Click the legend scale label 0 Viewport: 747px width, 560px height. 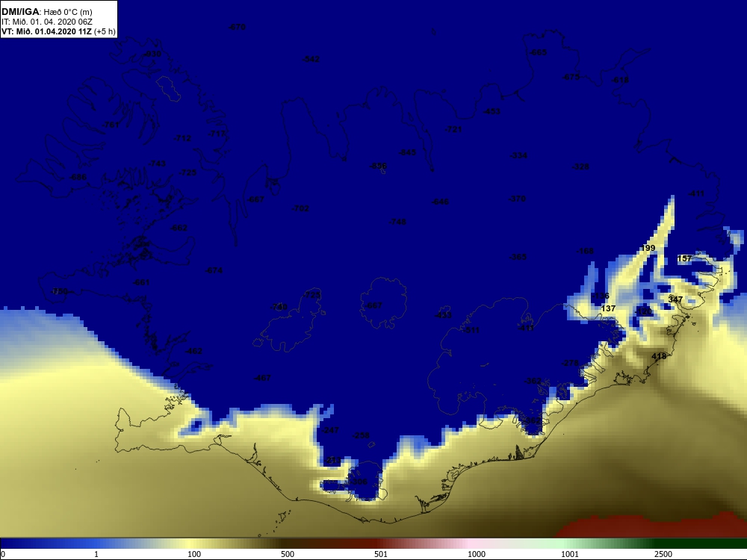click(3, 554)
